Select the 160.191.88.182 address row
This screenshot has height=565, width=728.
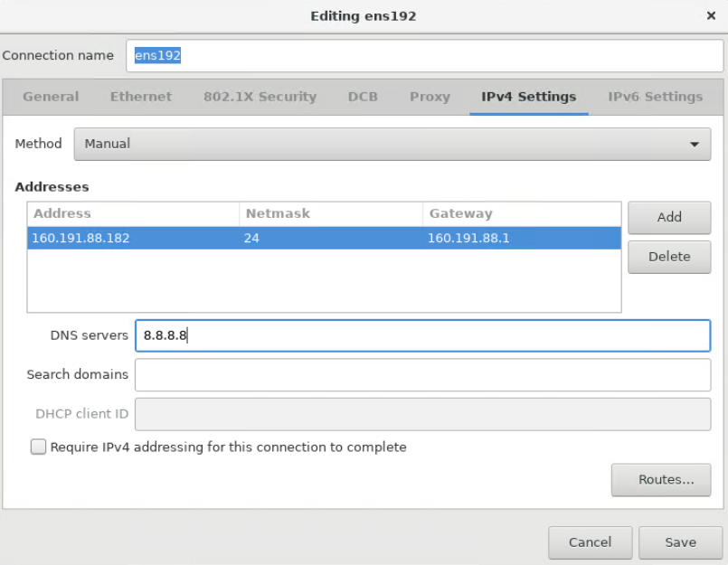click(x=324, y=238)
